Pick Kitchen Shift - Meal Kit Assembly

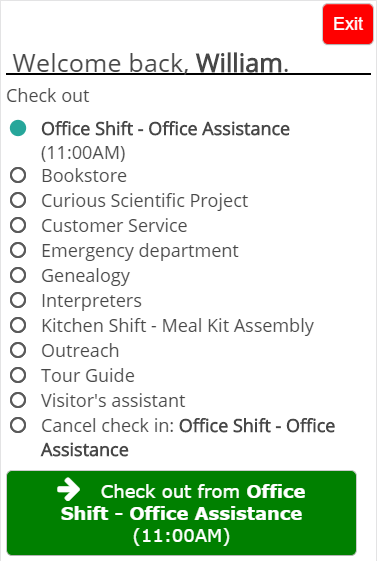pos(18,326)
